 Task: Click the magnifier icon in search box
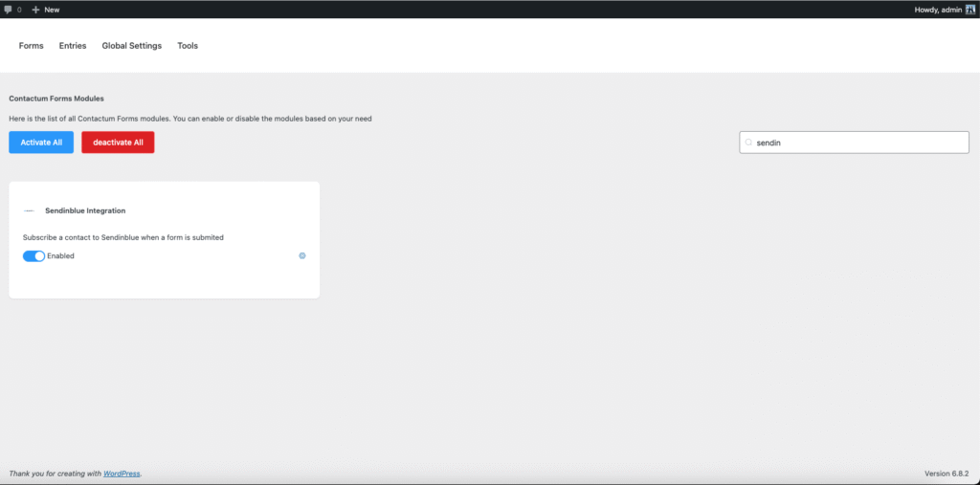click(x=749, y=143)
